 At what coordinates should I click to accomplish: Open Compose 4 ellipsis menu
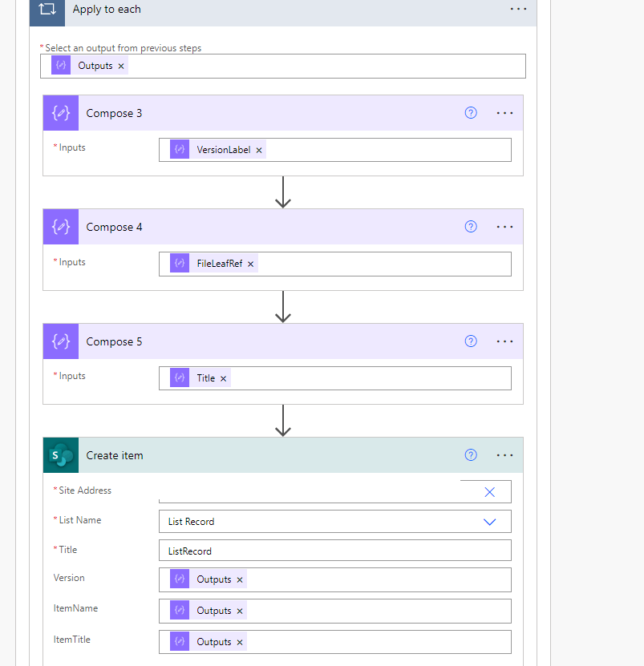pyautogui.click(x=504, y=227)
